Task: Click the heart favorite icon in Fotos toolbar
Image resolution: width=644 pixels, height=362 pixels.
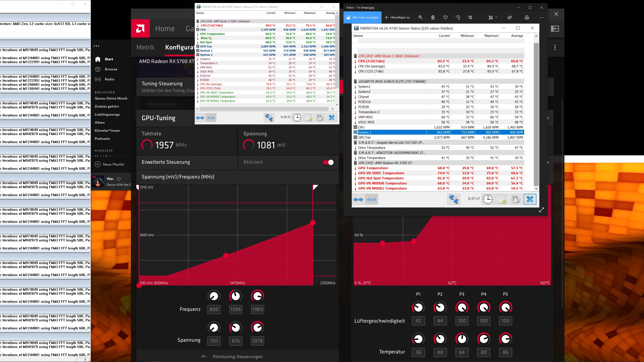Action: click(x=445, y=17)
